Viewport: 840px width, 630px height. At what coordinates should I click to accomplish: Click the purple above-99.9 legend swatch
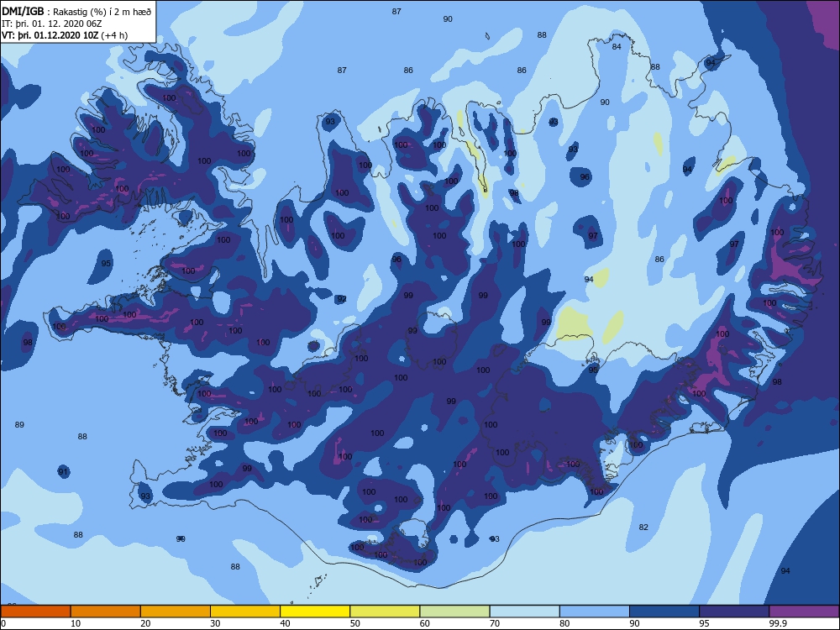click(804, 612)
